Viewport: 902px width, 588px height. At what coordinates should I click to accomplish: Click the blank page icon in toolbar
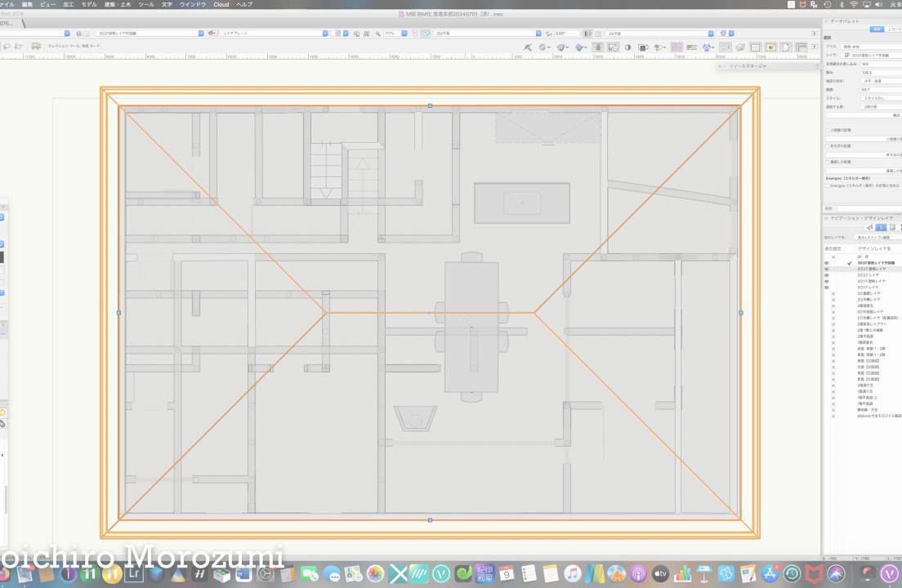tap(784, 48)
